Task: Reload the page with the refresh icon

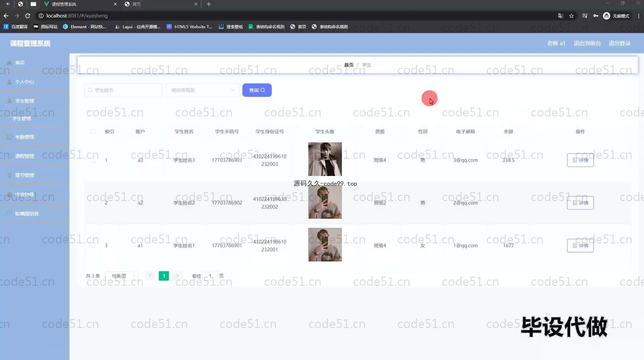Action: (x=28, y=16)
